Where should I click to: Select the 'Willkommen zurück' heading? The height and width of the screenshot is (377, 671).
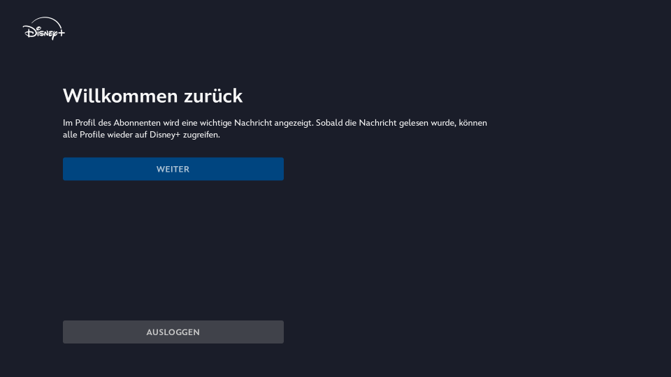point(153,96)
